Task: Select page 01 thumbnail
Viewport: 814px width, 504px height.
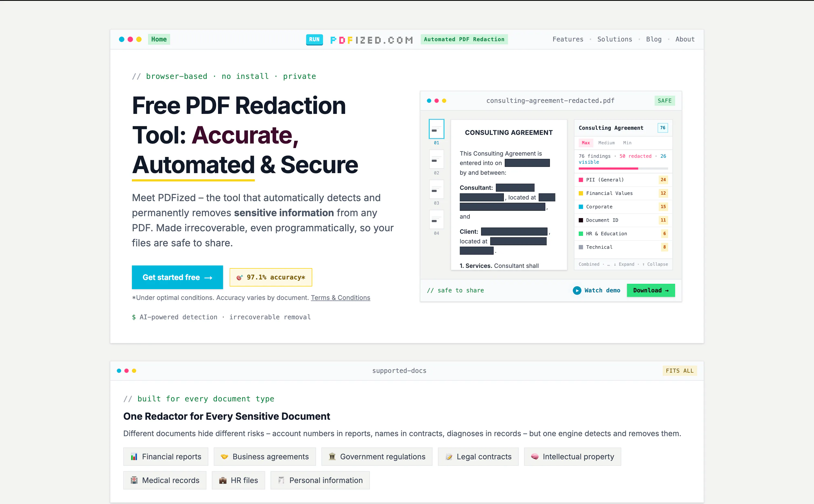Action: (x=436, y=129)
